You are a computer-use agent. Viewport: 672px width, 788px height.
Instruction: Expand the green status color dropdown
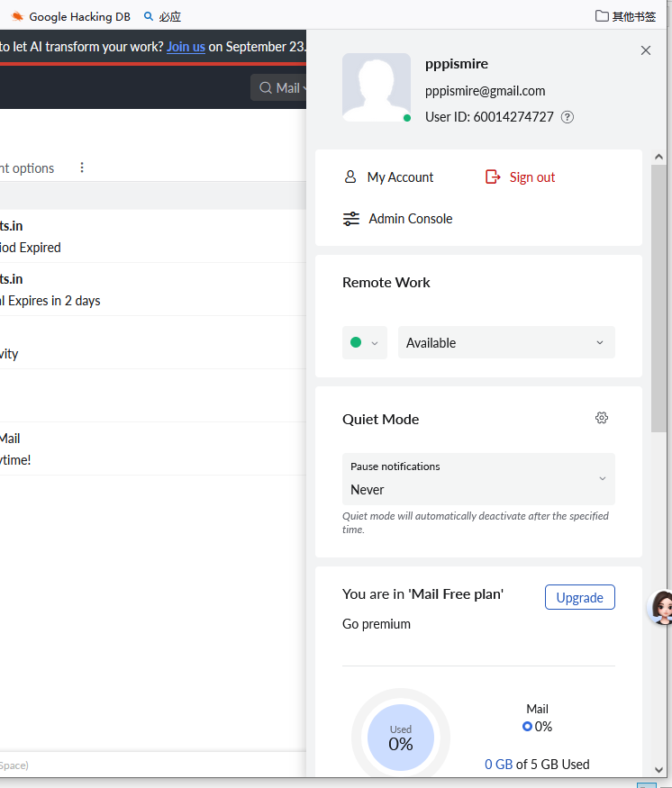pos(365,343)
